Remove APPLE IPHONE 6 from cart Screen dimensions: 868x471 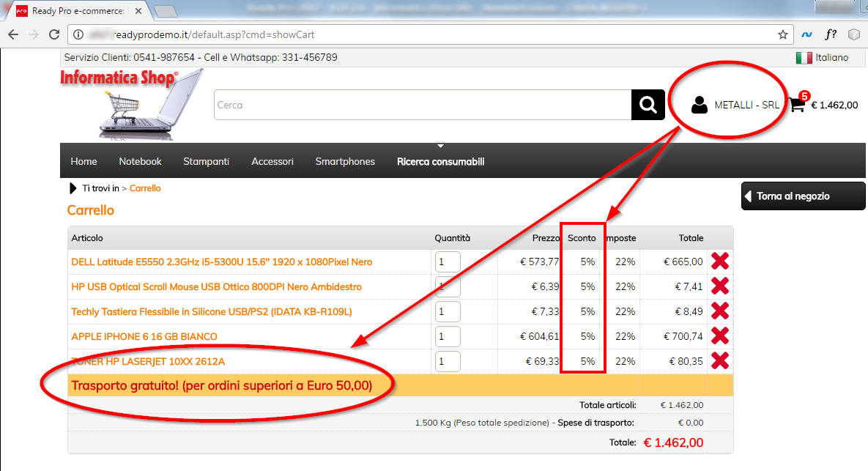point(719,336)
